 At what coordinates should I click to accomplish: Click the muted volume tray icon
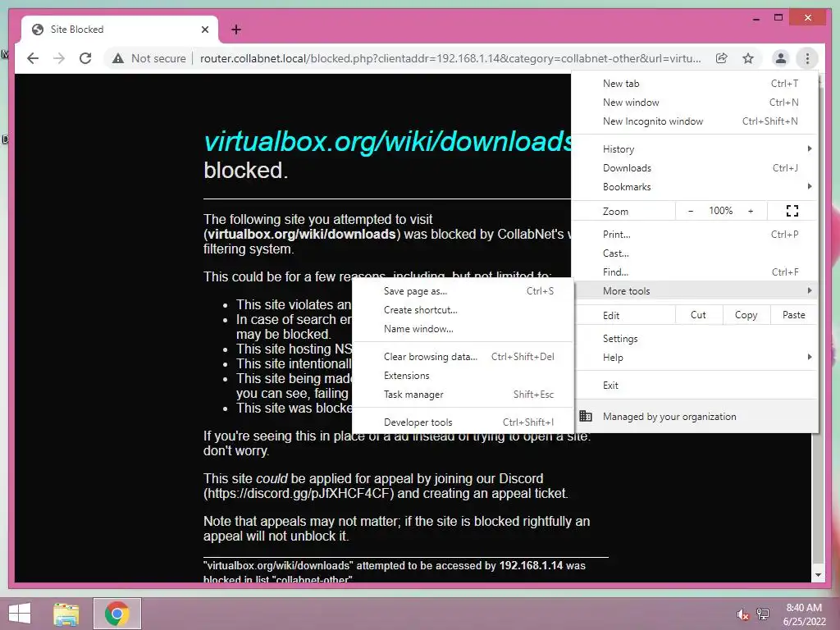[742, 614]
